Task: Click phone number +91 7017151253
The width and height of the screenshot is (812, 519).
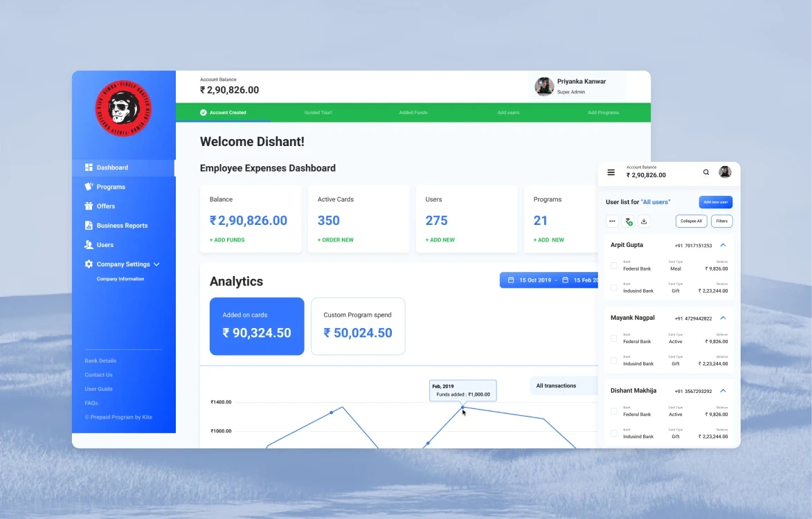Action: [694, 246]
